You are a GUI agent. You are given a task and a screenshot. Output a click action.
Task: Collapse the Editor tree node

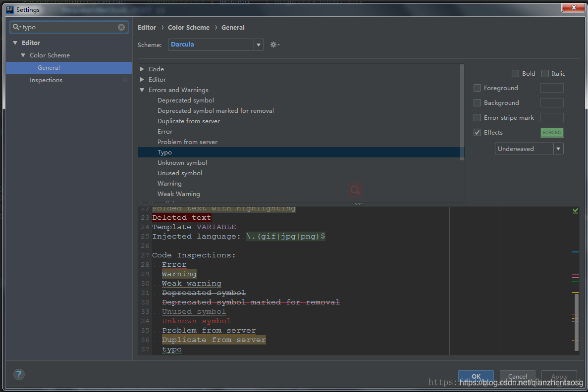(x=15, y=43)
